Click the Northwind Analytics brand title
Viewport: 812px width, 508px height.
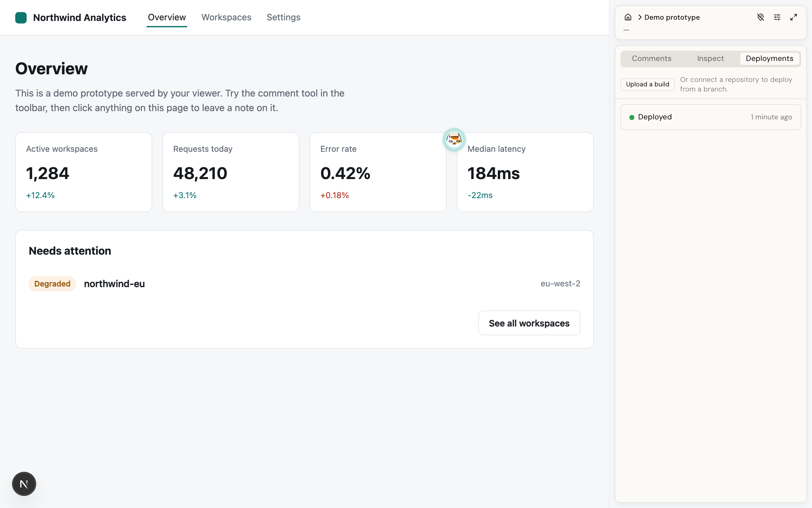[80, 17]
